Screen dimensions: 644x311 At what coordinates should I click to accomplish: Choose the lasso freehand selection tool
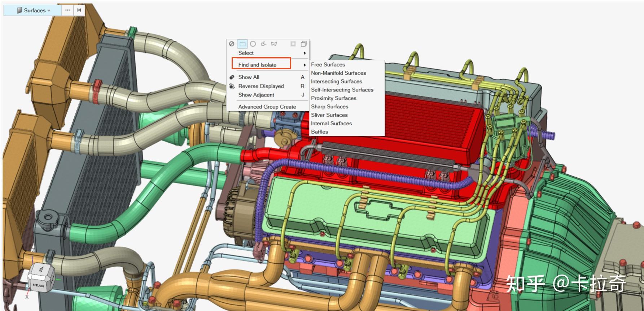pos(263,44)
